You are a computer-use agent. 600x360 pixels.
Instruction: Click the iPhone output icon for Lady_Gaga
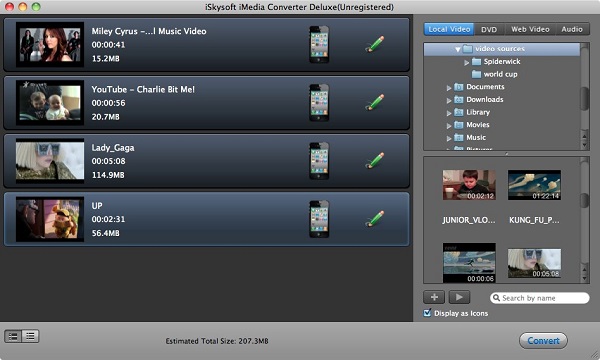319,161
